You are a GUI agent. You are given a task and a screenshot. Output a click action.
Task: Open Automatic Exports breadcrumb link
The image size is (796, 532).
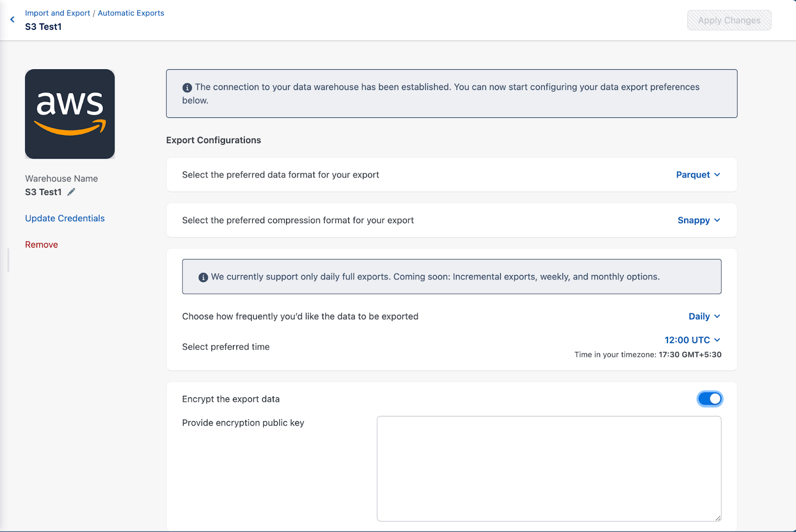point(131,13)
